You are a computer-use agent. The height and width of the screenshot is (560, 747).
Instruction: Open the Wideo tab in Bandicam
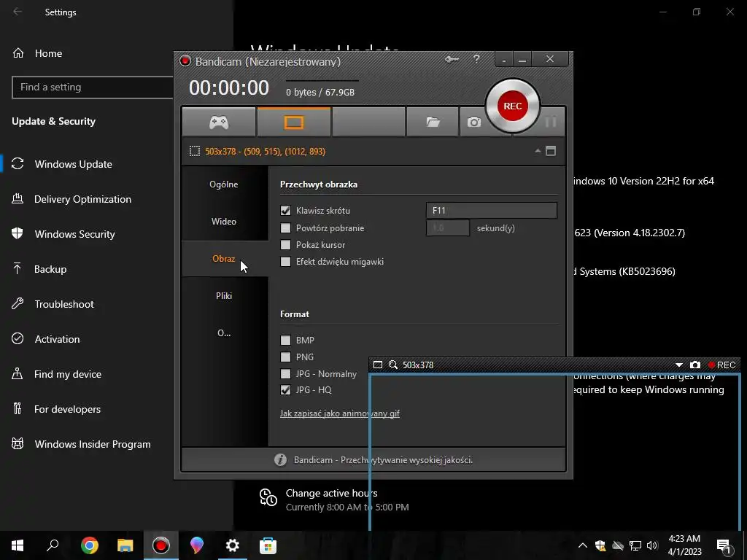[224, 222]
